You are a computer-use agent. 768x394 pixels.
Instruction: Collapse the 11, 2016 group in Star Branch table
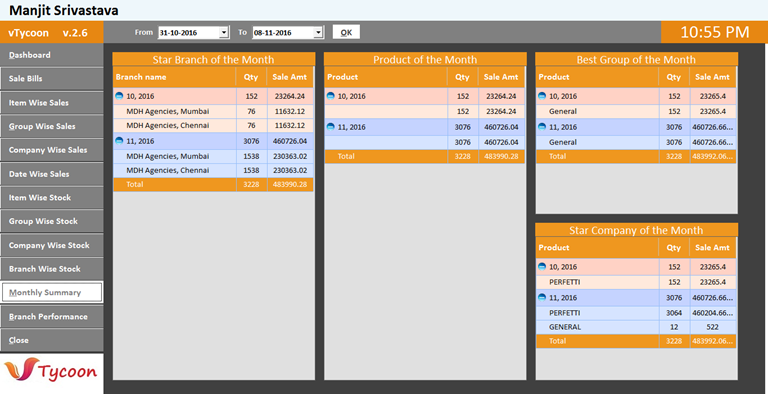tap(119, 141)
